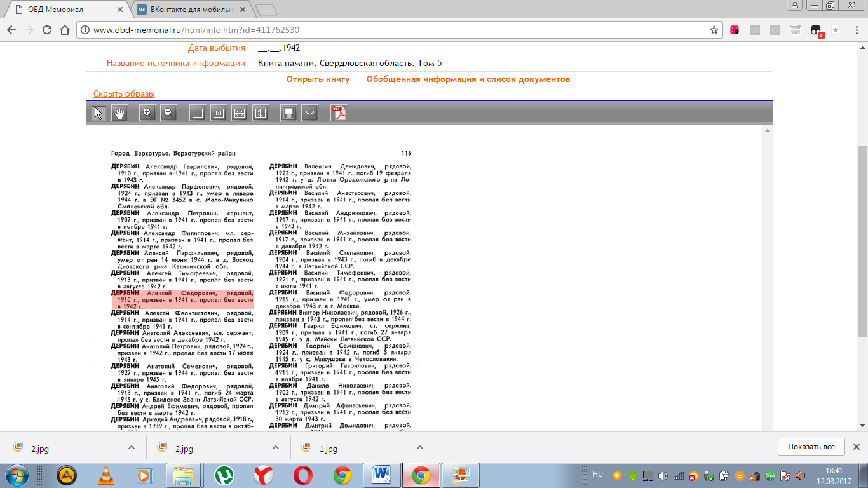
Task: Open Microsoft Word from the taskbar
Action: [382, 475]
